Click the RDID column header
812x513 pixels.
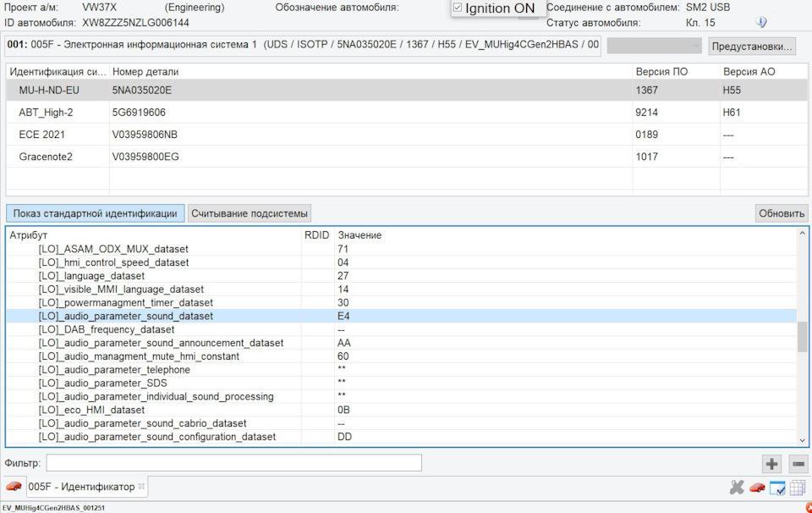click(317, 235)
